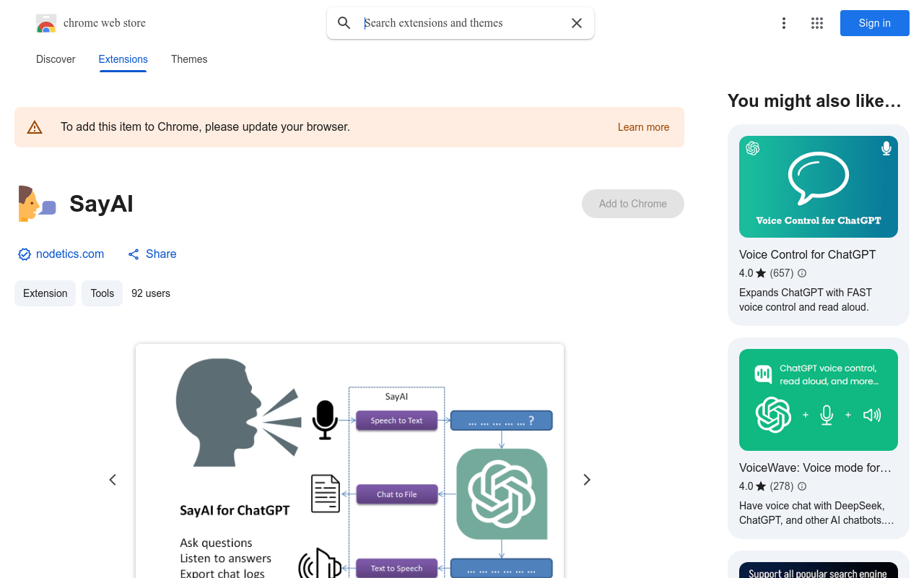Click the VoiceWave: Voice mode for… title
924x578 pixels.
(x=815, y=467)
